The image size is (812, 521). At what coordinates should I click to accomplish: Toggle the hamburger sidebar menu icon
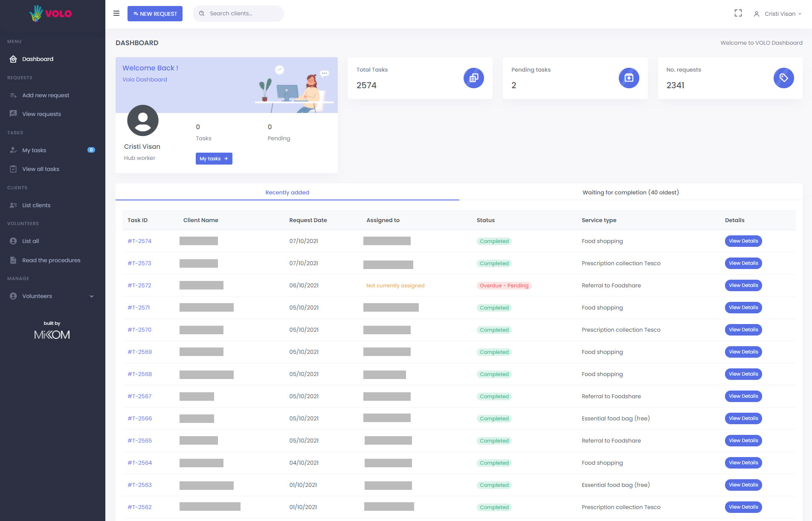116,14
